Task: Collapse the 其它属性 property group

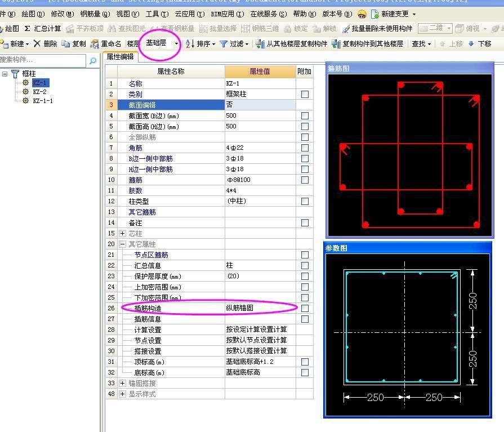Action: point(122,244)
